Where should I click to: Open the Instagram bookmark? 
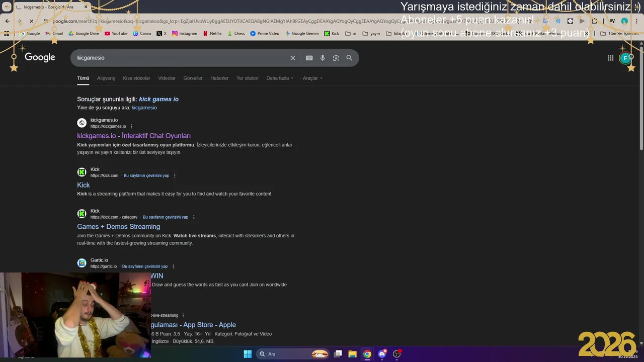click(x=185, y=34)
